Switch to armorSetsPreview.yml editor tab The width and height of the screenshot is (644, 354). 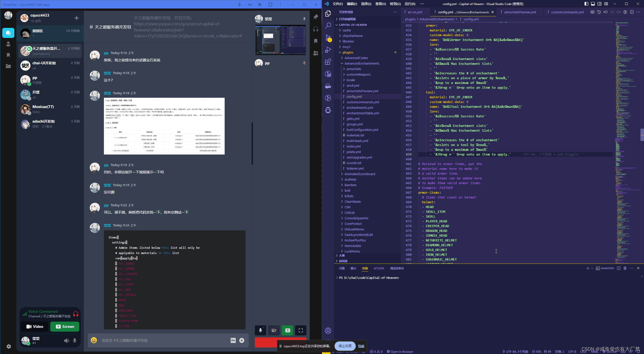[520, 12]
